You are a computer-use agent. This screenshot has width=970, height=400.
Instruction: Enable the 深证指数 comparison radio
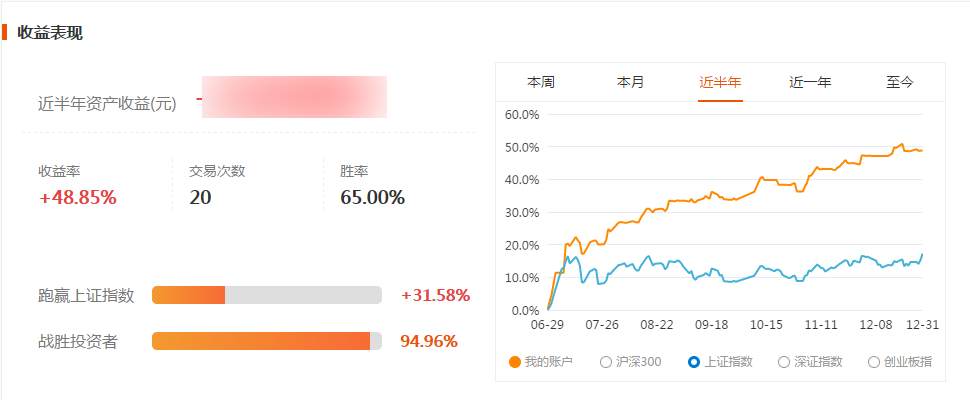point(784,362)
